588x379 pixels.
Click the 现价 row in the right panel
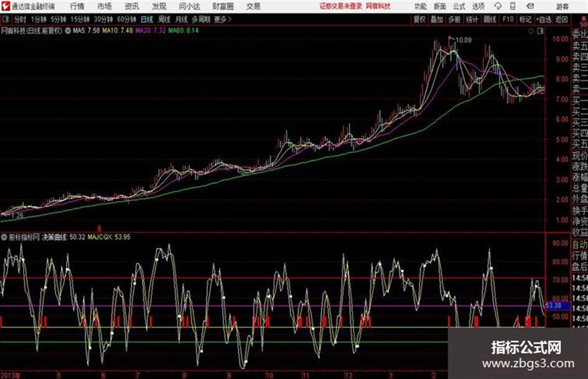pos(580,156)
